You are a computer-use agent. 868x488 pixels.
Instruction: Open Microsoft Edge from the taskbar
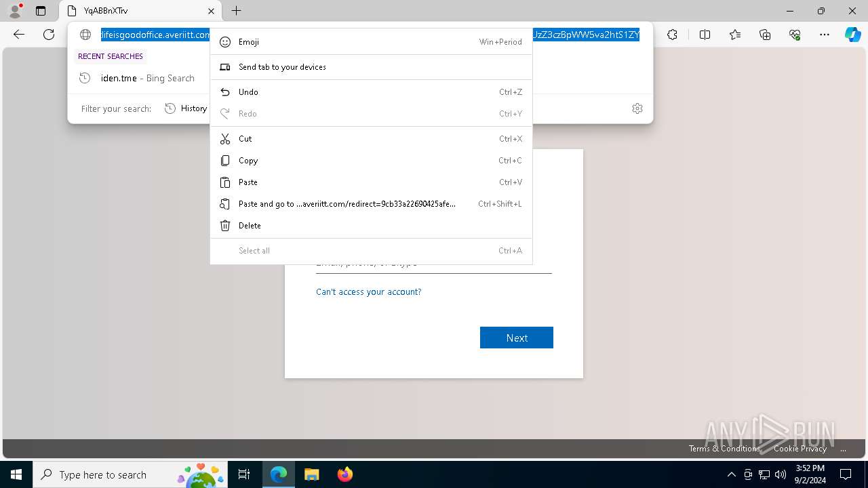(x=279, y=474)
